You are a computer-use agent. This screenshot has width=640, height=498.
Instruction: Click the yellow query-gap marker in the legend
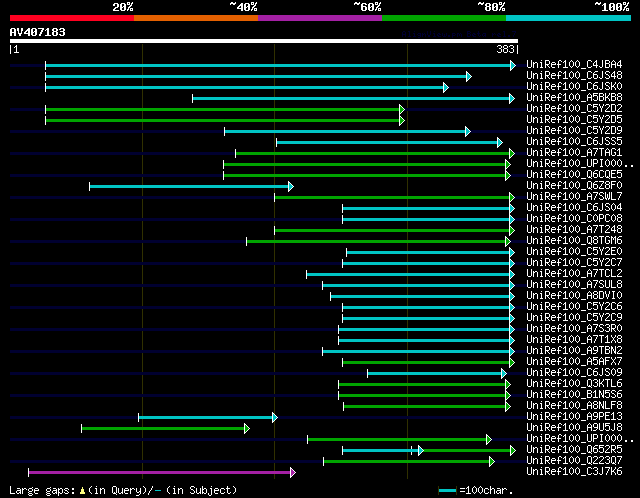coord(82,490)
